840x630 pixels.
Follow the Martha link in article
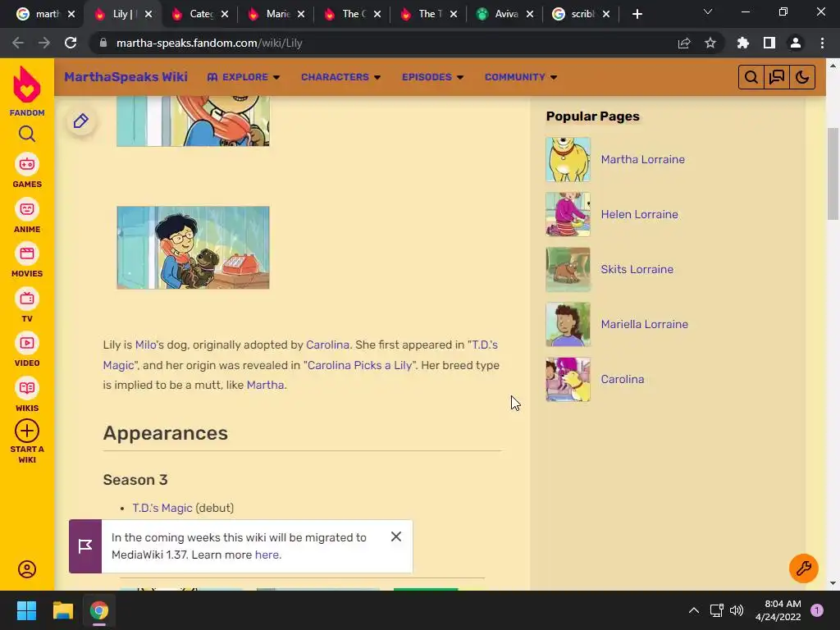265,385
